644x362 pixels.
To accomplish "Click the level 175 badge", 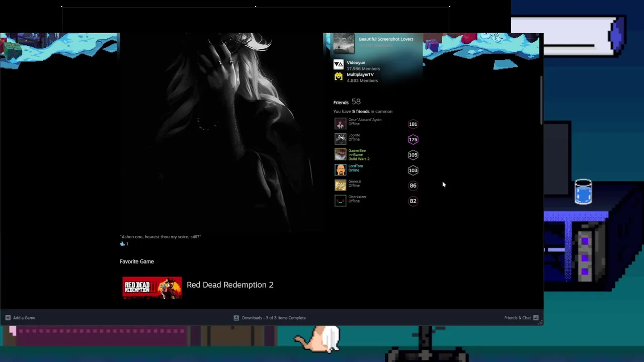I will tap(413, 139).
